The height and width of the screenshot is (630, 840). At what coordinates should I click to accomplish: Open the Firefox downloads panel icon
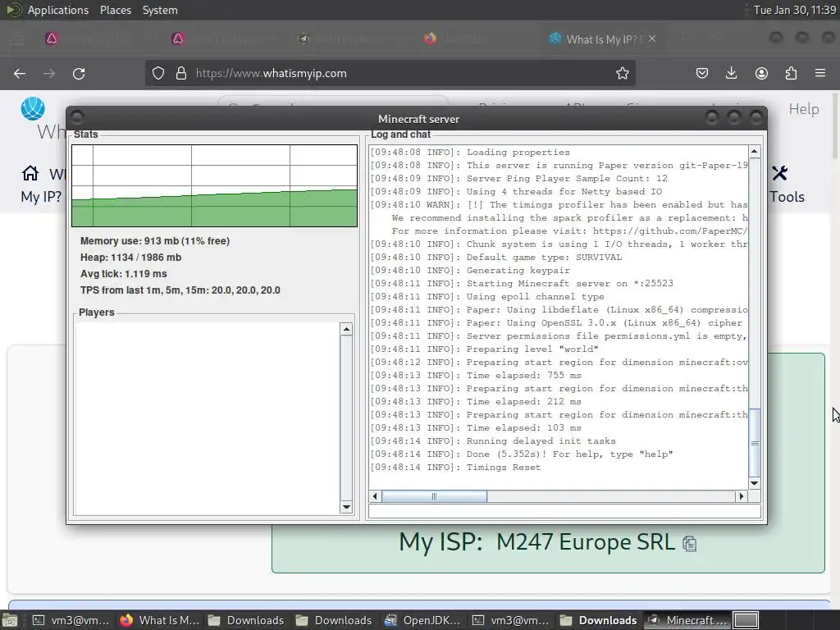pos(731,73)
